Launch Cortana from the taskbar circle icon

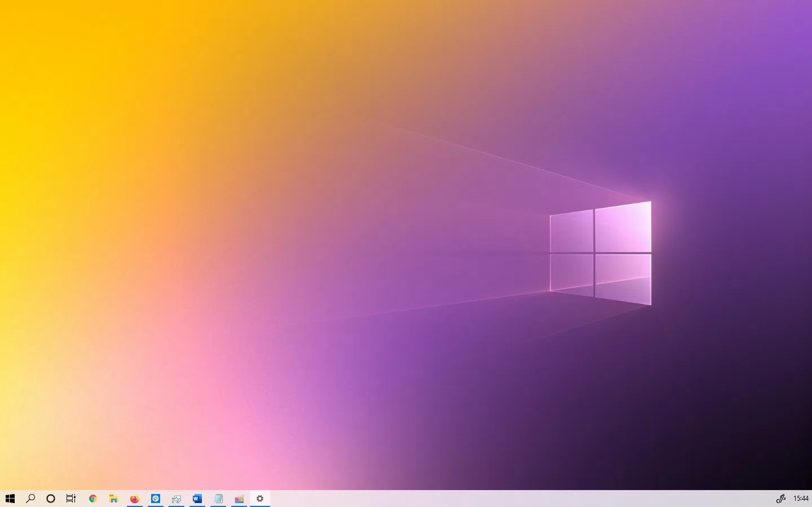(x=51, y=499)
